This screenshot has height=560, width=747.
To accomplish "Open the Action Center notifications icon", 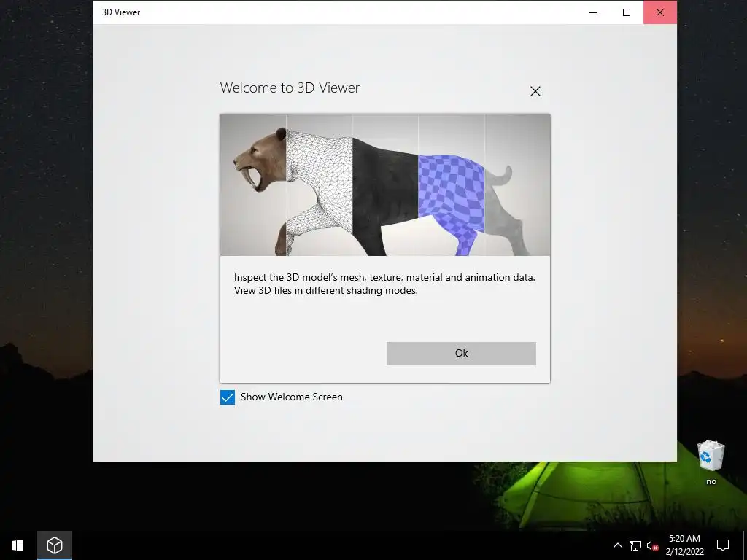I will point(723,545).
